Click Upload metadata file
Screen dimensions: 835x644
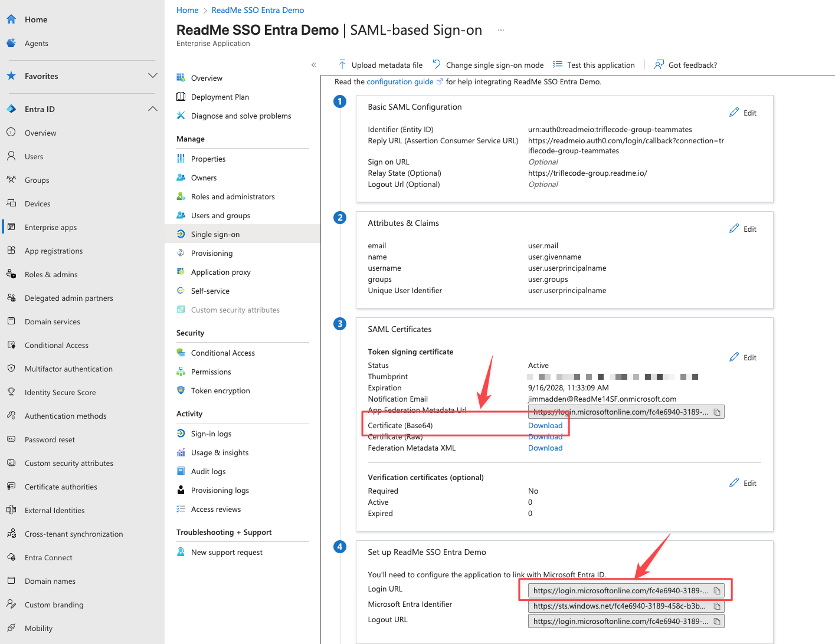point(381,65)
